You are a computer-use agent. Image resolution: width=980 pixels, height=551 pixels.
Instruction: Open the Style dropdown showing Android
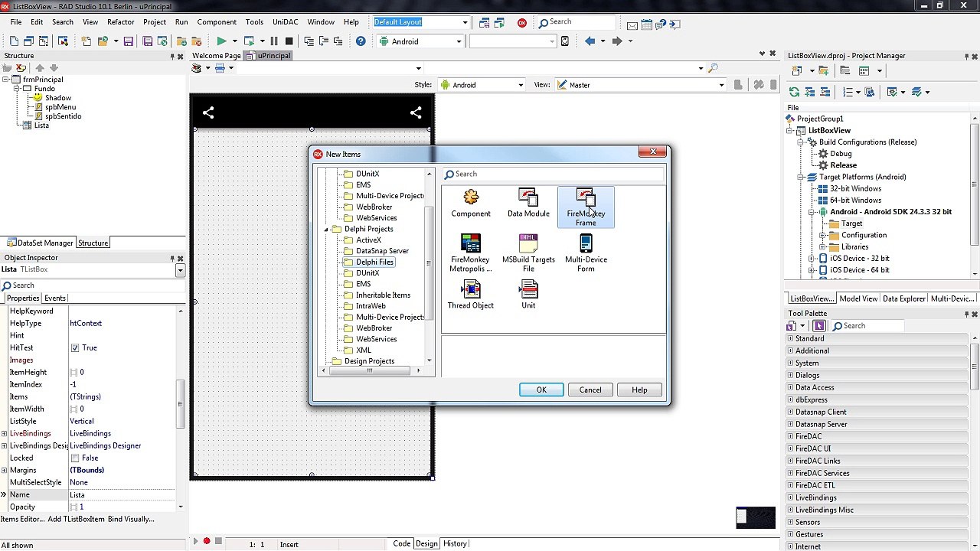[x=521, y=85]
